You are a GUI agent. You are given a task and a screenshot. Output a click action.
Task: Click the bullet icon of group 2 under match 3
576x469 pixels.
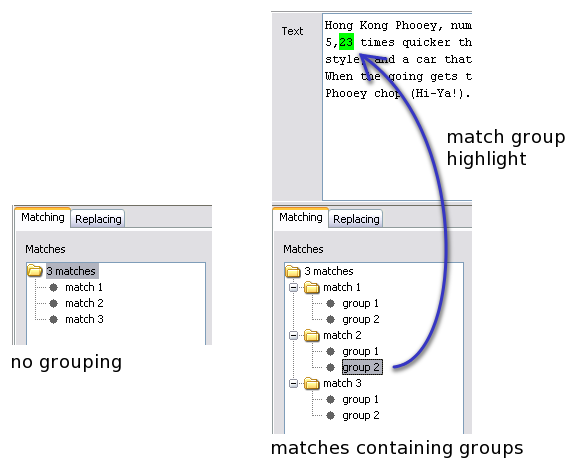pos(330,415)
